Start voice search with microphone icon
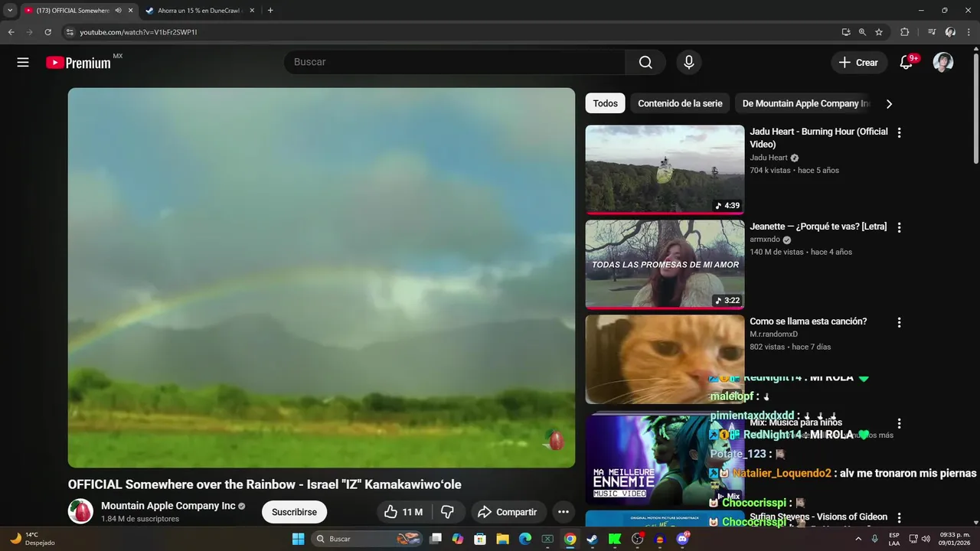980x551 pixels. (x=688, y=63)
